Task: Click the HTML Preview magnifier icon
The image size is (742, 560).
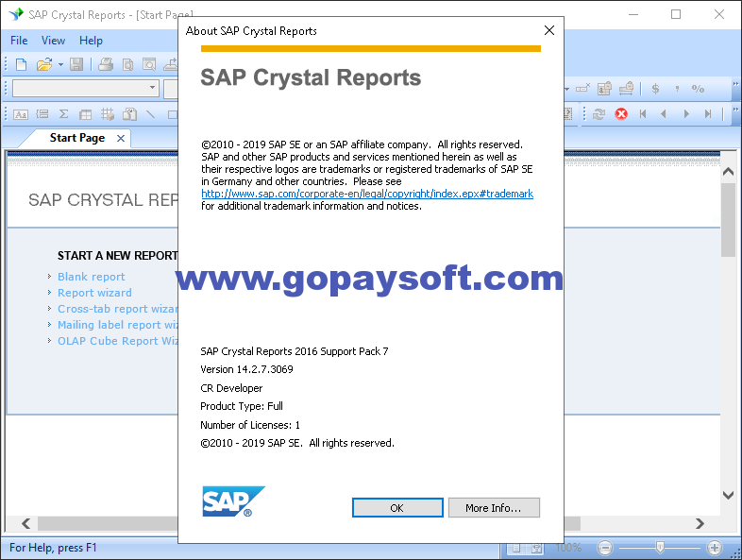Action: pyautogui.click(x=149, y=64)
